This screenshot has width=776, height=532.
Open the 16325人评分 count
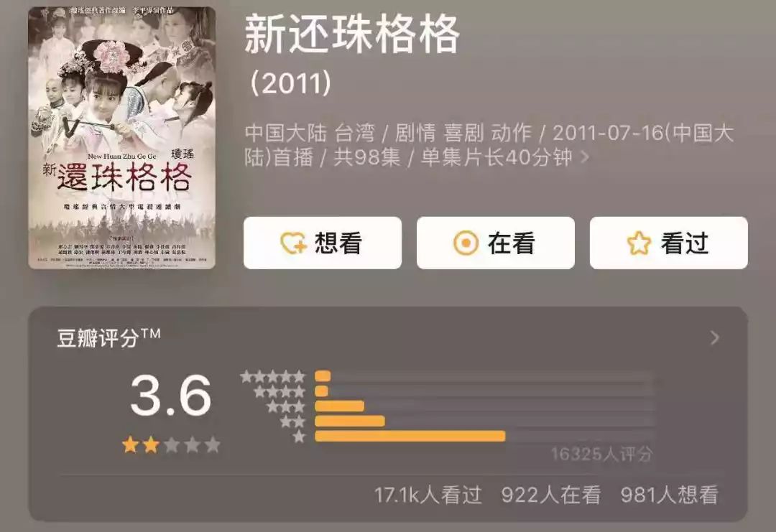coord(602,454)
